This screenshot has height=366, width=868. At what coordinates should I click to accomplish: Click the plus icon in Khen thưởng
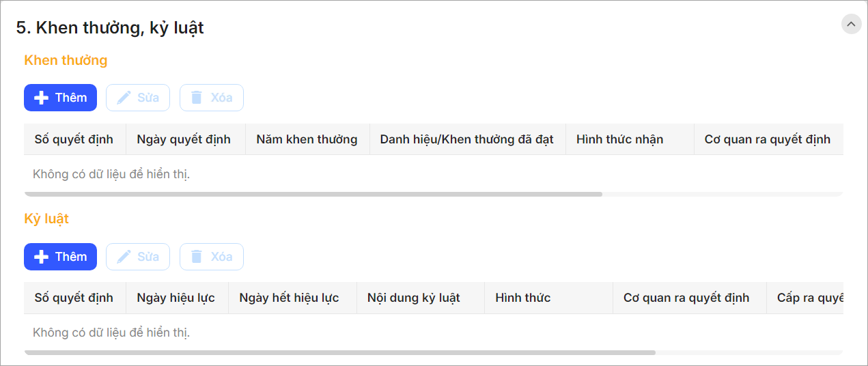coord(41,98)
